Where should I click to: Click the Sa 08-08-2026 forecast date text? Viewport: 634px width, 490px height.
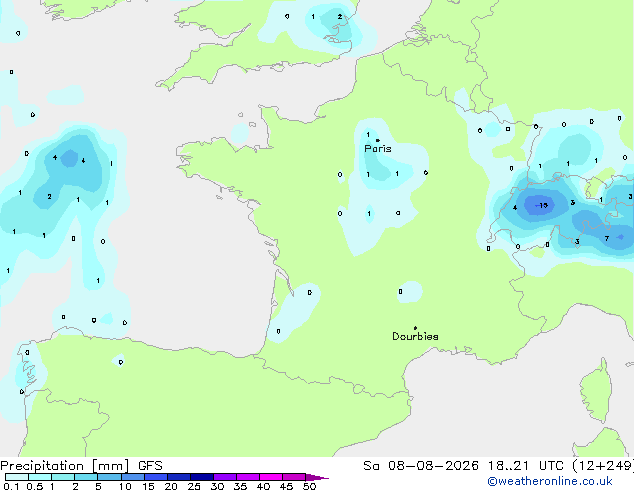pyautogui.click(x=421, y=466)
